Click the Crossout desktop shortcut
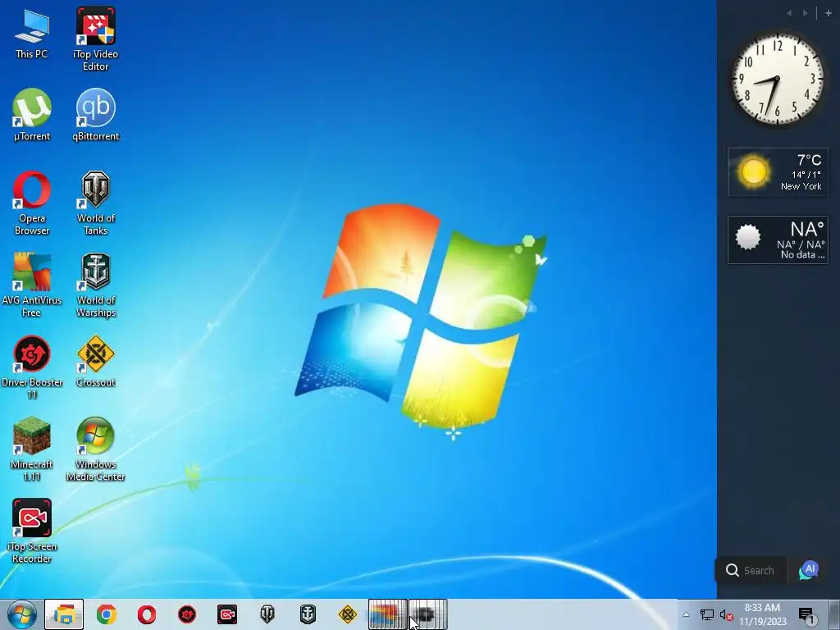Viewport: 840px width, 630px height. click(x=96, y=362)
